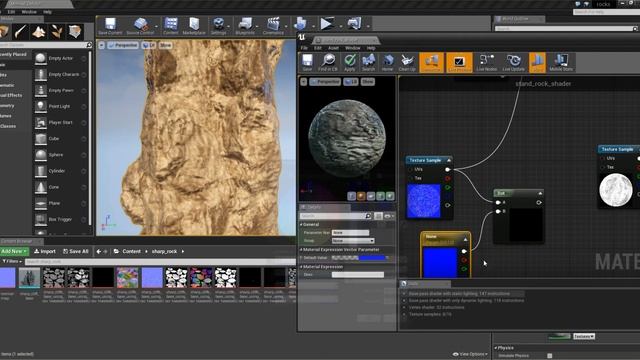Collapse the General section in Details

click(x=302, y=224)
